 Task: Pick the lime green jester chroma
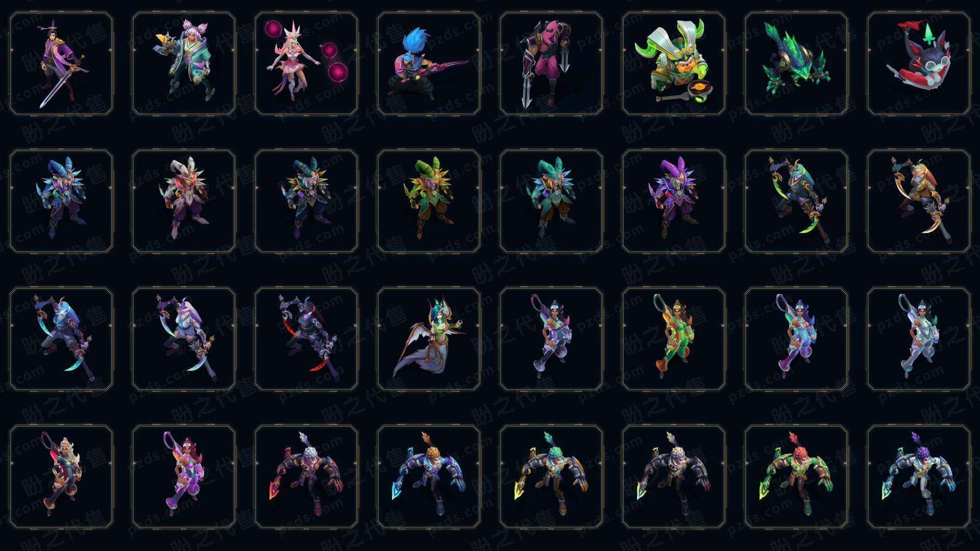[429, 201]
